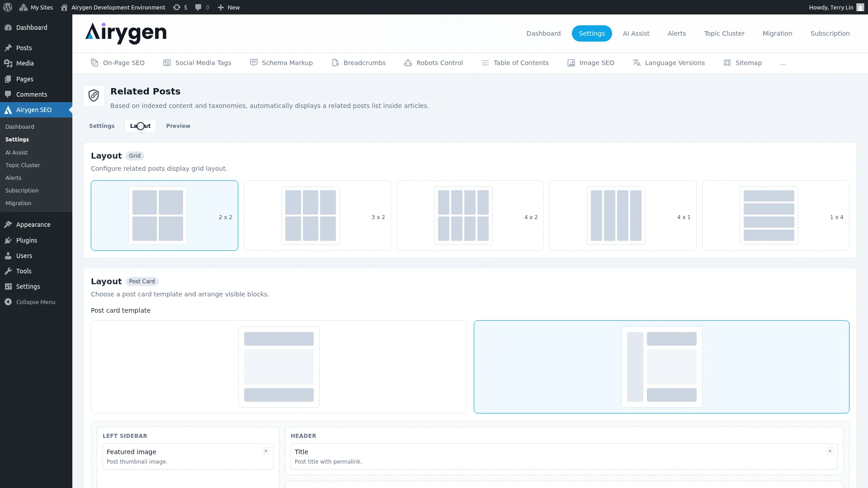
Task: Open WordPress Settings at sidebar bottom
Action: coord(36,286)
